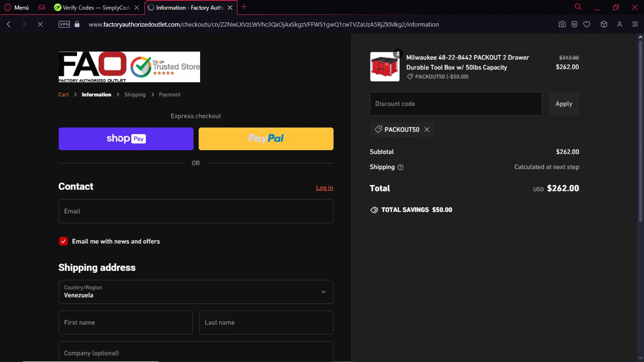Viewport: 644px width, 362px height.
Task: Click the Total Savings tag icon
Action: pos(374,210)
